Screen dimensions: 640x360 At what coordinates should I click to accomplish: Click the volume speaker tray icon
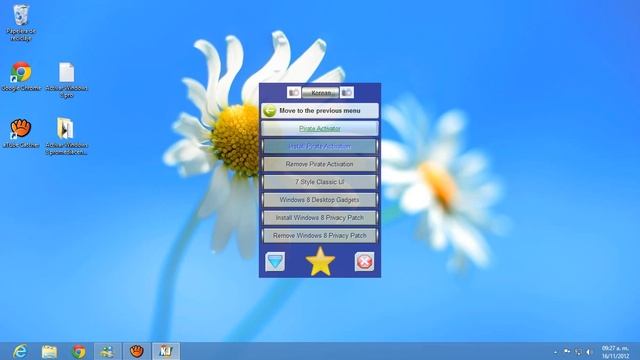pyautogui.click(x=589, y=351)
